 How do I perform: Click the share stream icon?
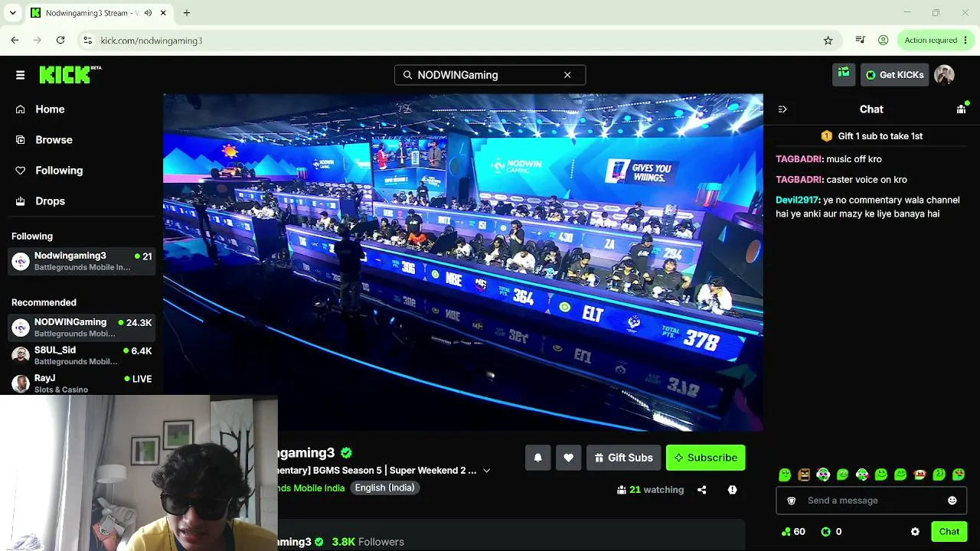point(702,490)
